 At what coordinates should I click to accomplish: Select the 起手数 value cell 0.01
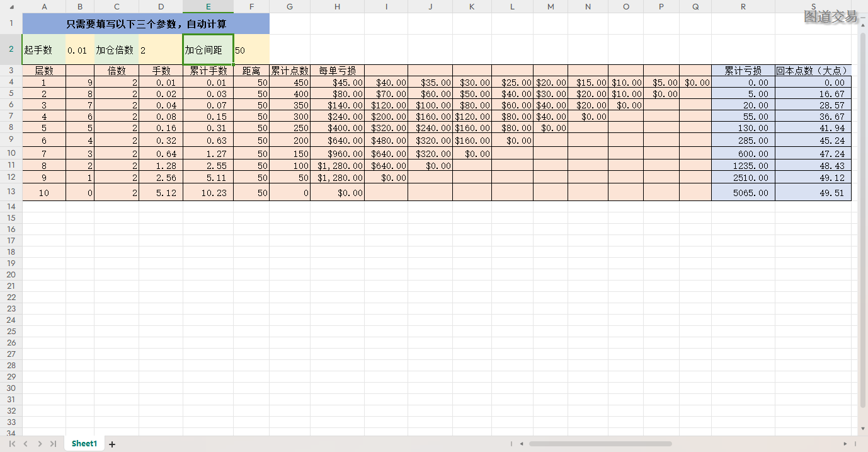tap(79, 50)
